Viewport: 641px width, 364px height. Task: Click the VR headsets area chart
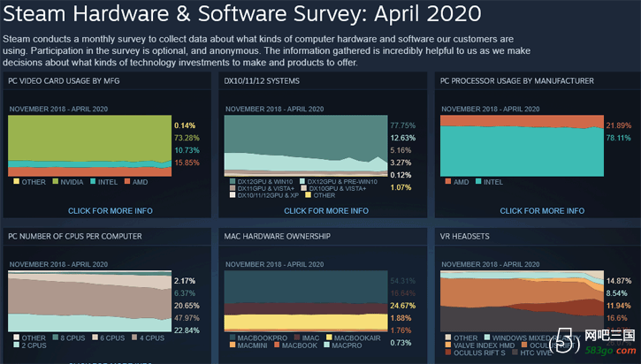(522, 301)
